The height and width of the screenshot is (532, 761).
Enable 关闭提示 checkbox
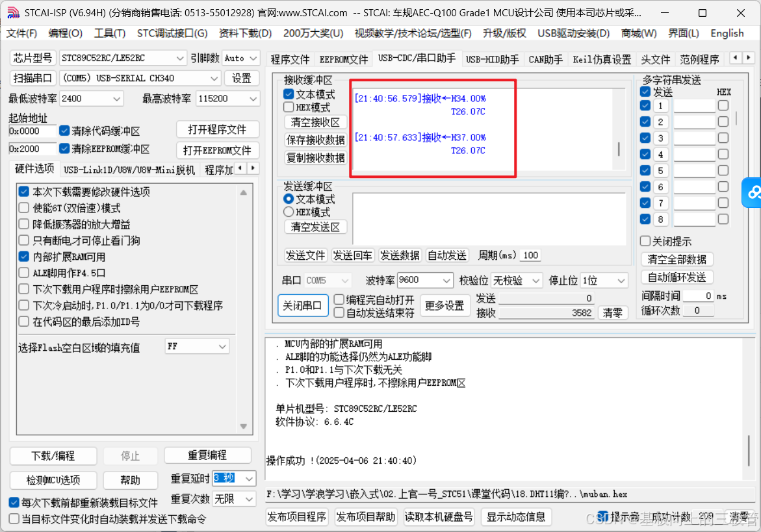click(645, 241)
